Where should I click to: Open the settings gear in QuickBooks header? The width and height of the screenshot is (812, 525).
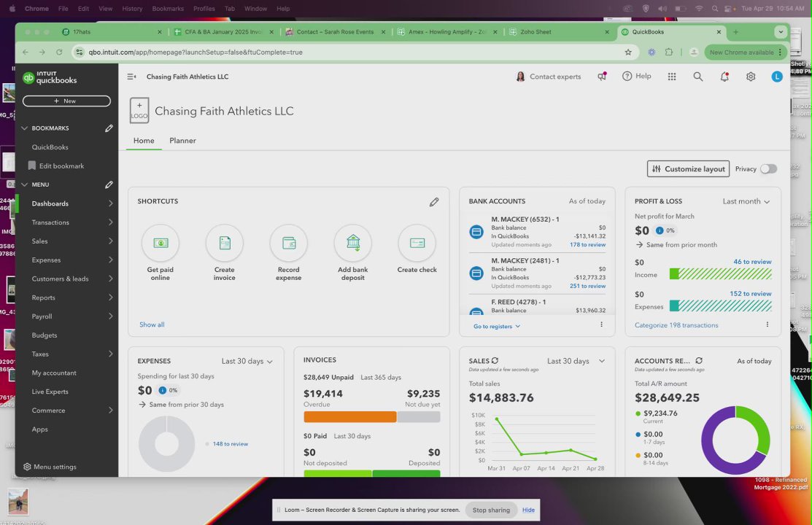tap(751, 77)
